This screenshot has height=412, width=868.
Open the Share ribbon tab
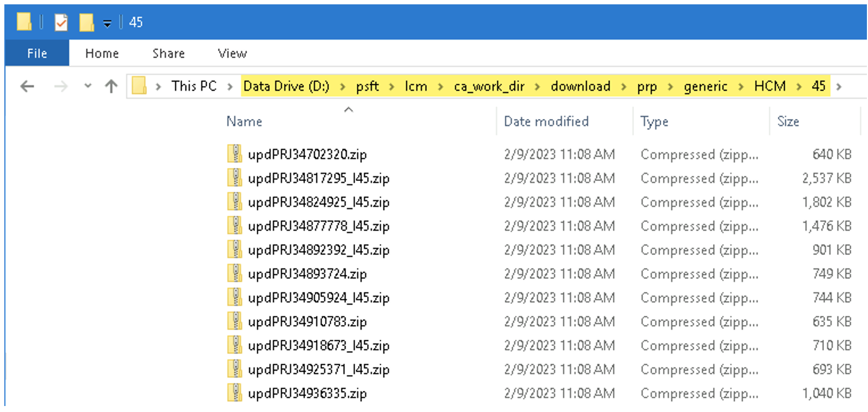pos(169,53)
